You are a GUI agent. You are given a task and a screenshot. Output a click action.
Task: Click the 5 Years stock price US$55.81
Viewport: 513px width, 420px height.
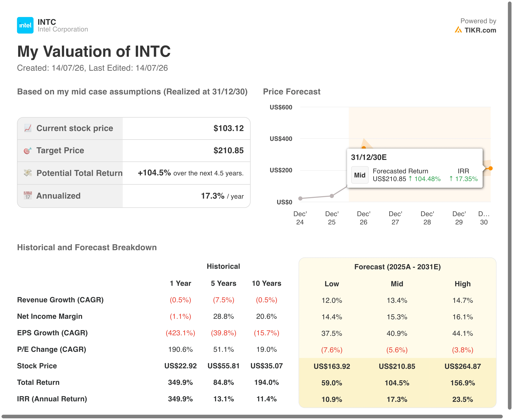tap(223, 366)
